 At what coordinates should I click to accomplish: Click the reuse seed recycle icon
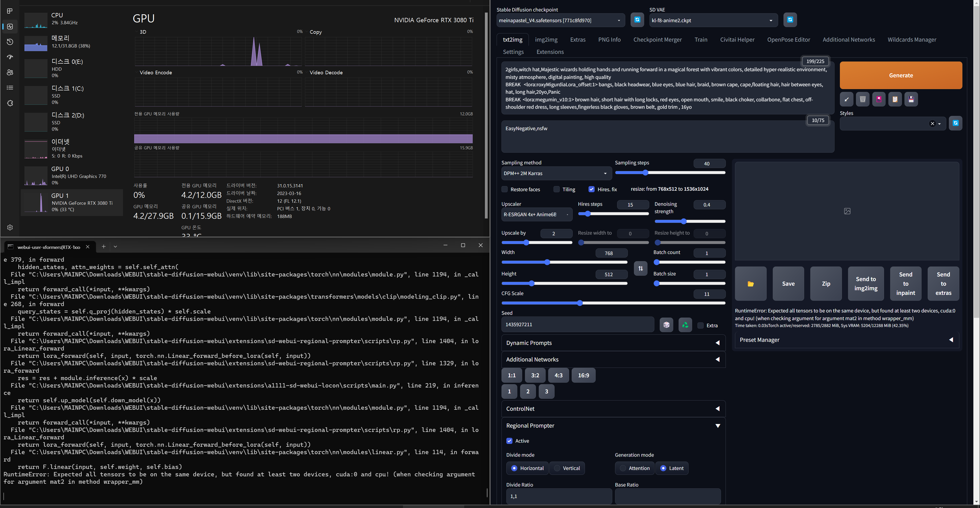click(x=685, y=325)
